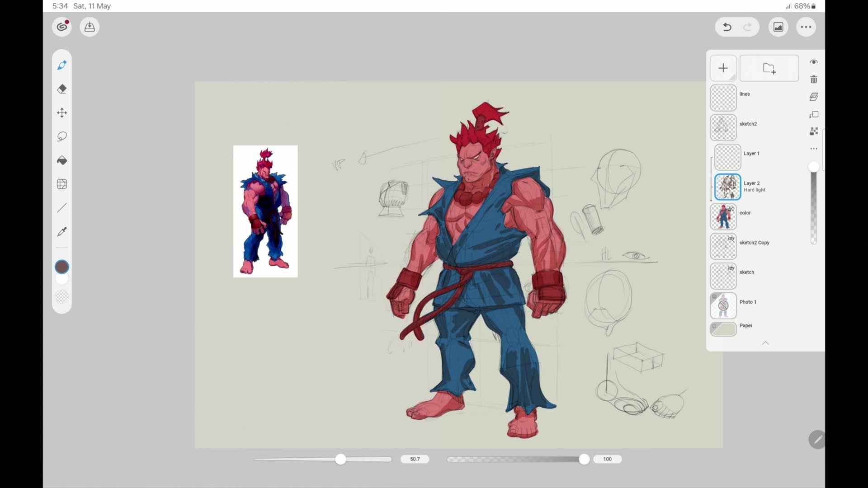
Task: Create new layer group folder button
Action: (x=769, y=68)
